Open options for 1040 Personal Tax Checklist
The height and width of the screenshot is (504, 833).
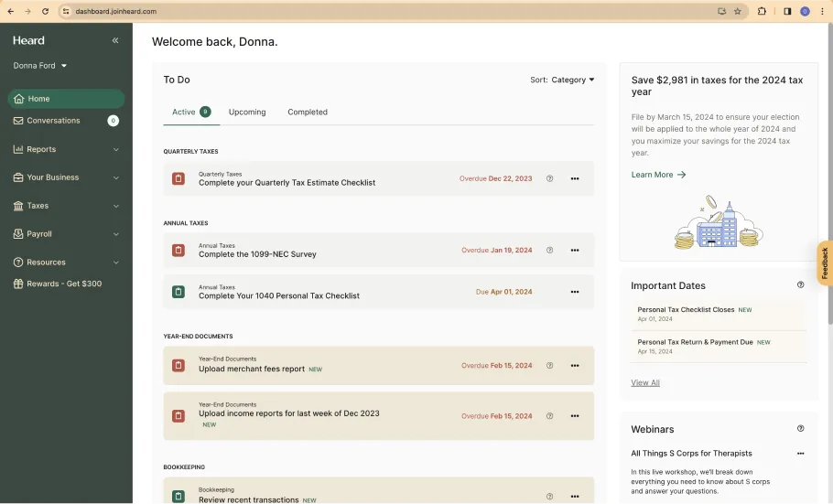pos(574,292)
